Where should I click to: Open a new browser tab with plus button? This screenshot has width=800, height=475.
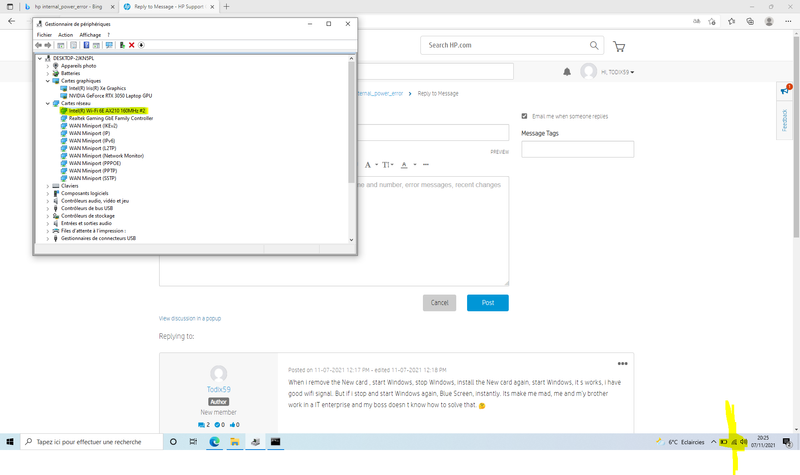pos(227,7)
